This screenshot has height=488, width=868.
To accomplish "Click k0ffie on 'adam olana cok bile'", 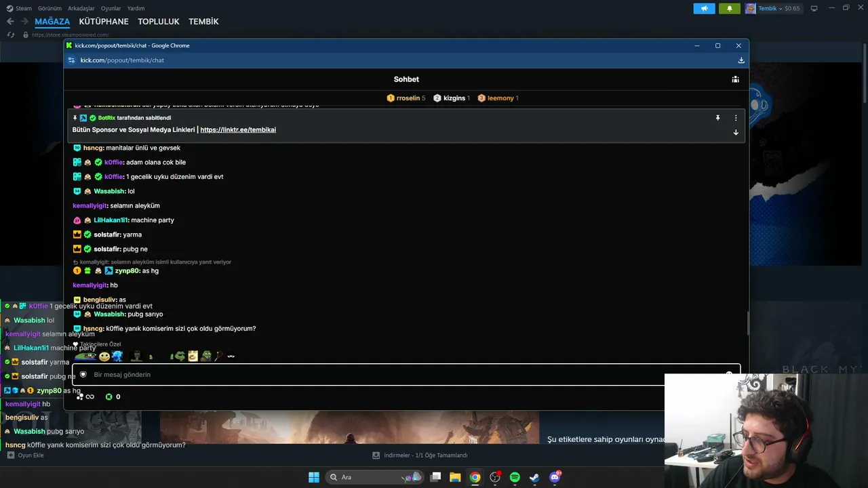I will [x=114, y=163].
